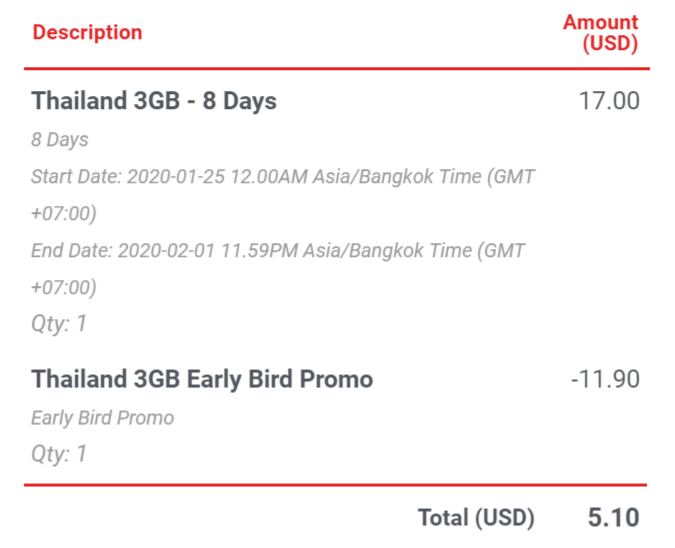Image resolution: width=675 pixels, height=548 pixels.
Task: Click the 17.00 amount value
Action: (x=609, y=101)
